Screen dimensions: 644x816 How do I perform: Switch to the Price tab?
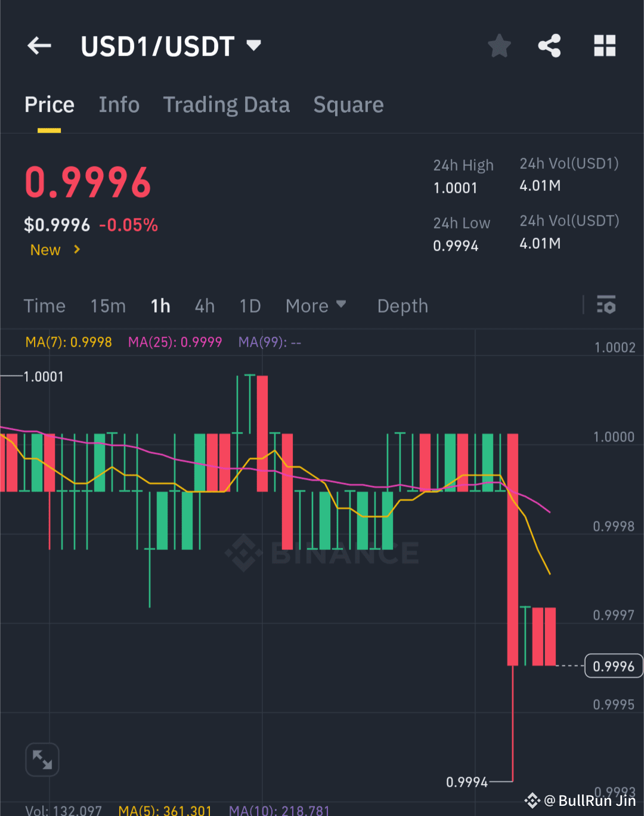49,105
